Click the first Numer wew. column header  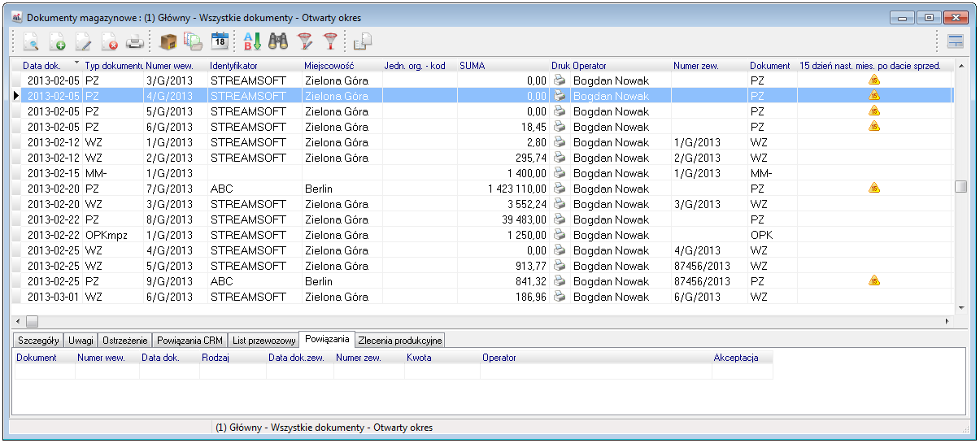175,66
